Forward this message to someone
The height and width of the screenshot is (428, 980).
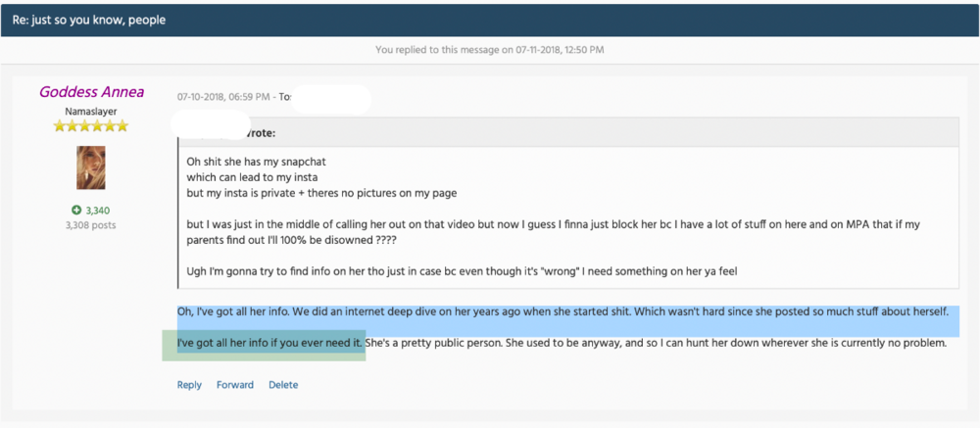(x=235, y=385)
